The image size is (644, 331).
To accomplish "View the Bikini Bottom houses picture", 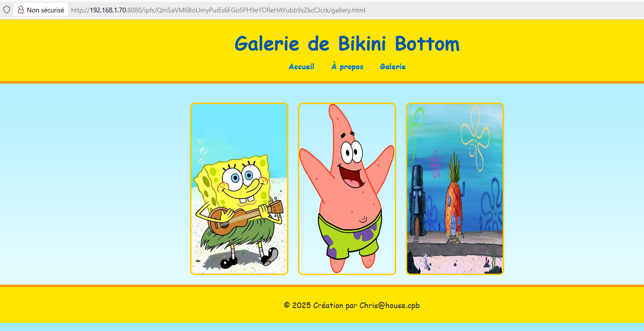I will (454, 189).
